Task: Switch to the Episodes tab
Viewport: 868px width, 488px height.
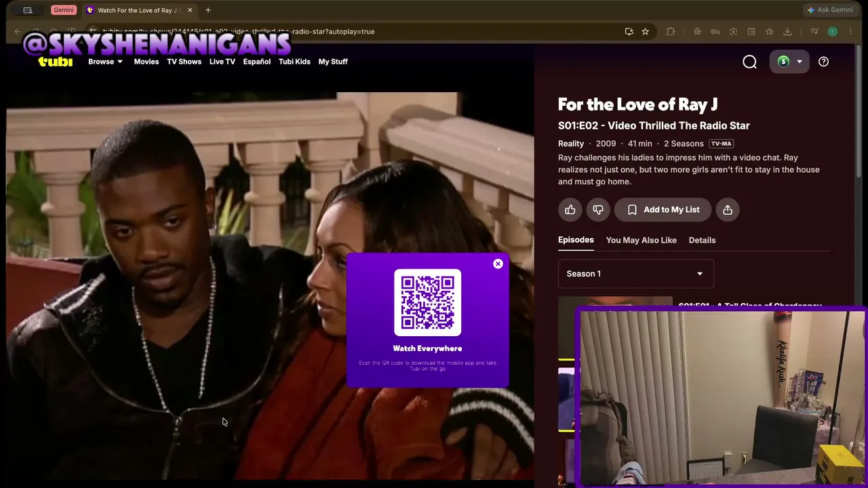Action: point(576,240)
